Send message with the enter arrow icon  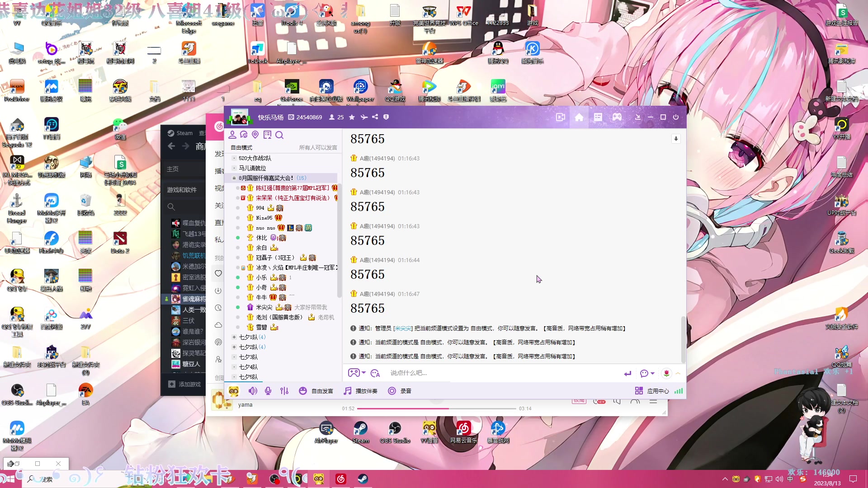[x=627, y=373]
